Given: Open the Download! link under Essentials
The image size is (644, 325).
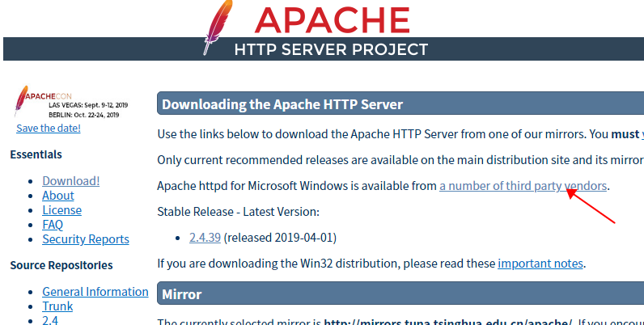Looking at the screenshot, I should tap(70, 181).
